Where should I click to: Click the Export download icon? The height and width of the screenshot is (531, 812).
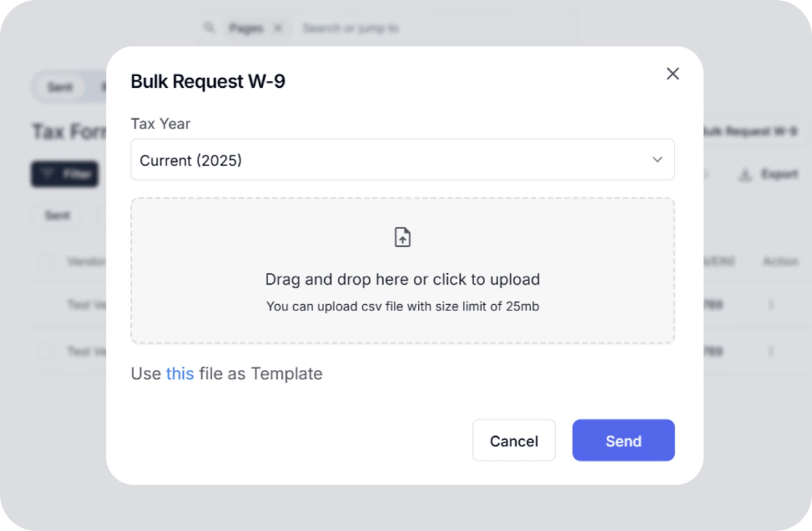[x=745, y=175]
